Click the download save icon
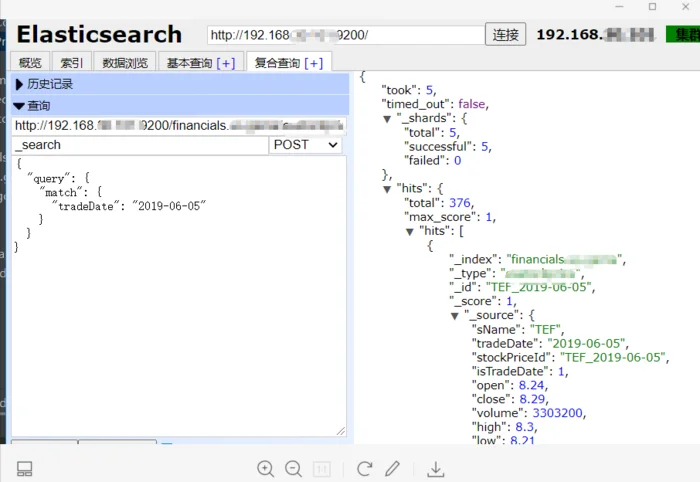Screen dimensions: 700x482 (435, 469)
